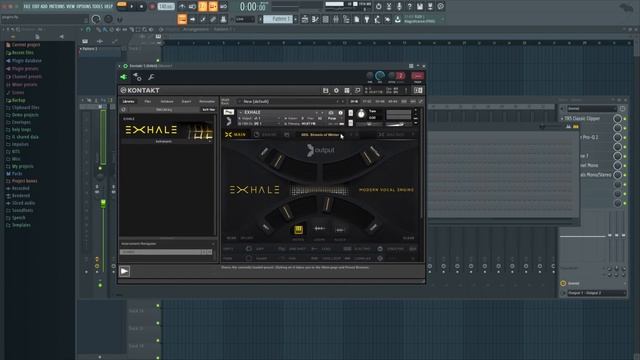Click the Exhale library banner thumbnail

coord(168,130)
